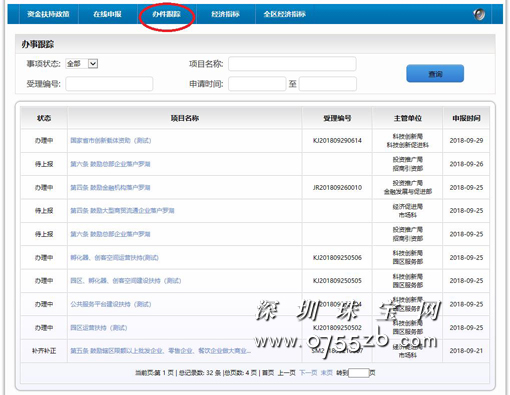Click the 主管单位 column header

[408, 118]
